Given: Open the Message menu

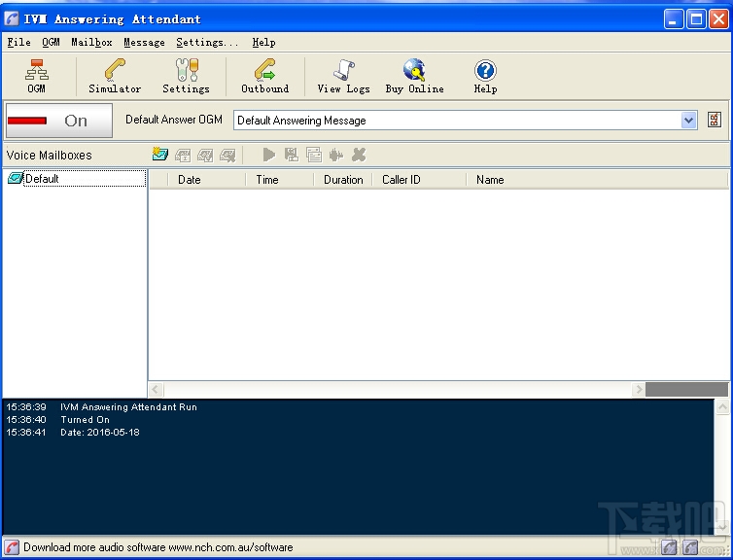Looking at the screenshot, I should [144, 43].
